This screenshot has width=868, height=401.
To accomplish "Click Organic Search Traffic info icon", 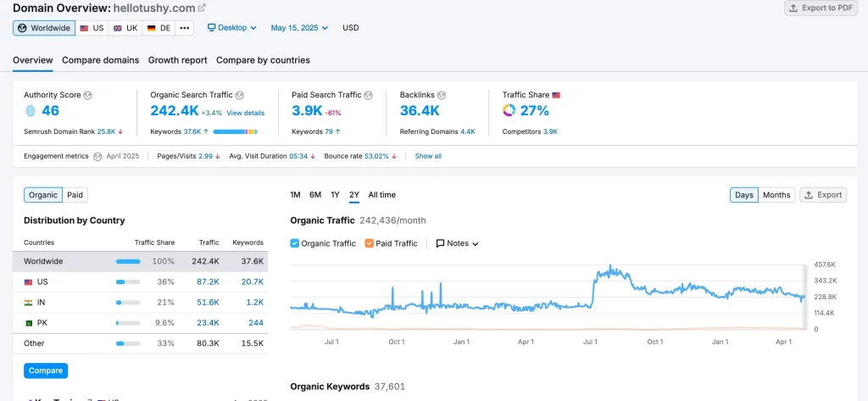I will click(240, 95).
